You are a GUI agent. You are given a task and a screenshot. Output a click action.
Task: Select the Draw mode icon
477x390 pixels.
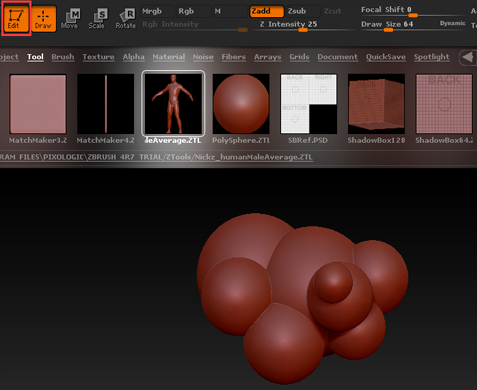(x=43, y=18)
